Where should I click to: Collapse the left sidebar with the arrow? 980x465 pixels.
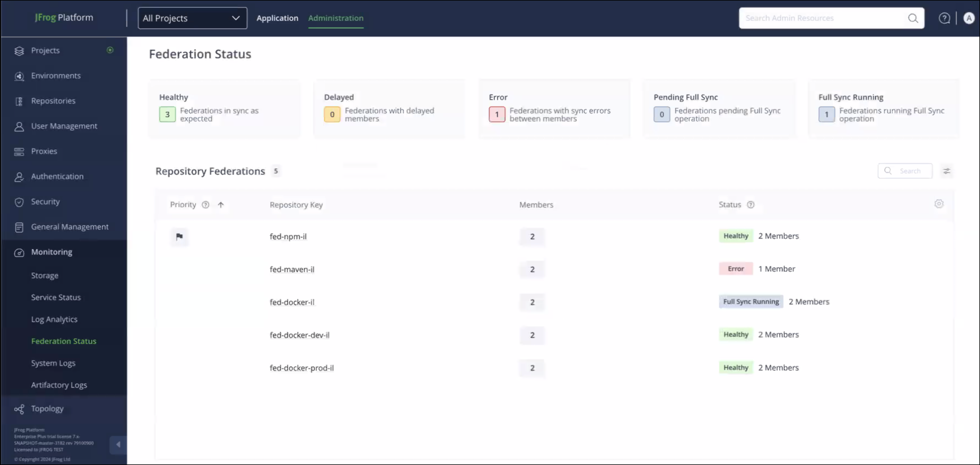click(x=118, y=444)
